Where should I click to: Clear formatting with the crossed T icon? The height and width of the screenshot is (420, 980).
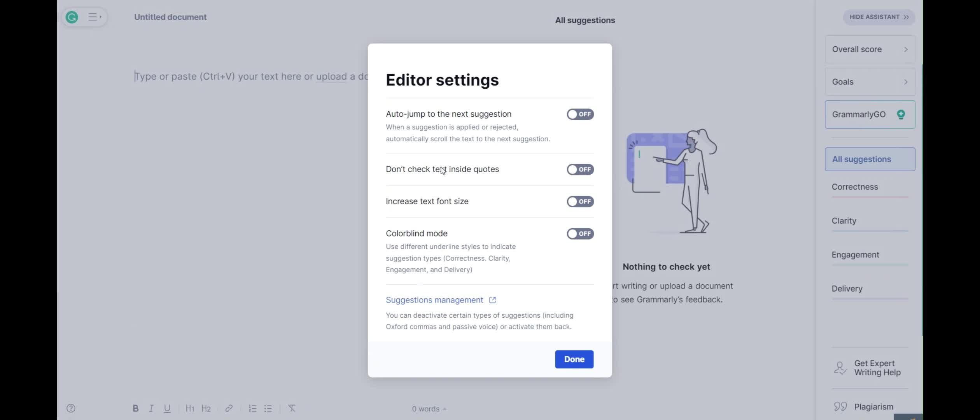pyautogui.click(x=292, y=408)
